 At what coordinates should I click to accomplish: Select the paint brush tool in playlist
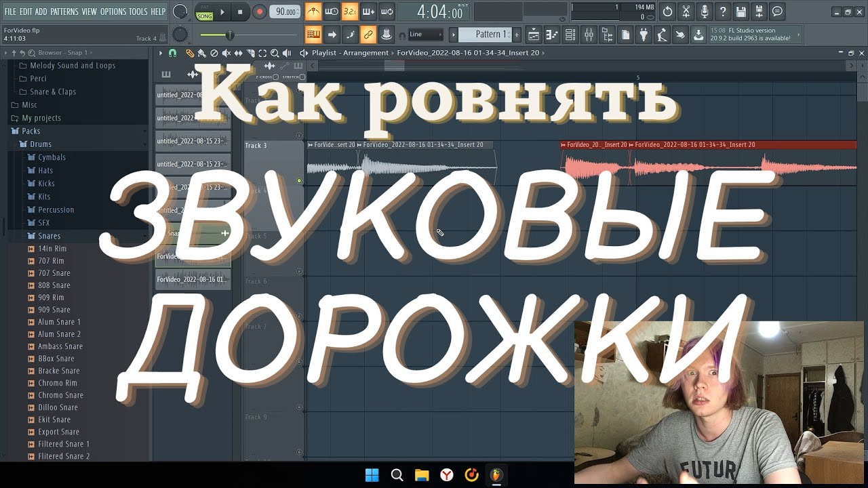201,53
